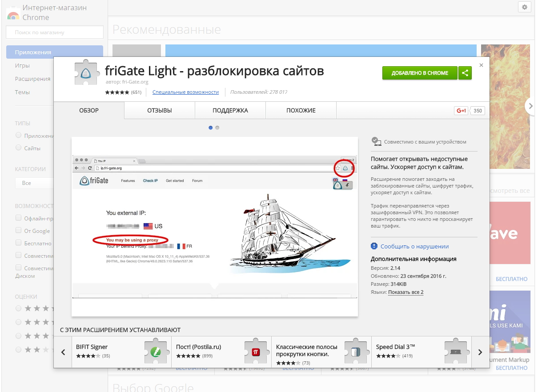
Task: Select the Приложения type radio button
Action: (18, 135)
